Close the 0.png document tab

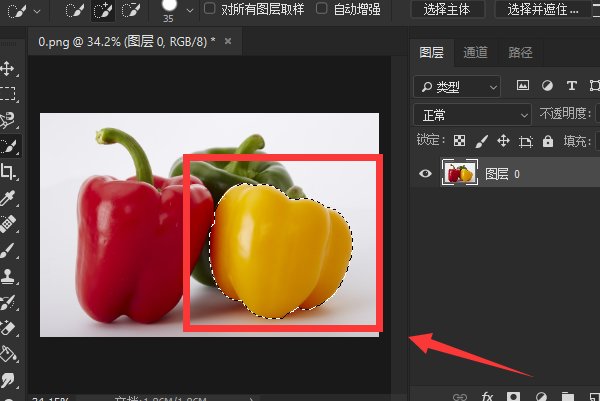pyautogui.click(x=228, y=41)
